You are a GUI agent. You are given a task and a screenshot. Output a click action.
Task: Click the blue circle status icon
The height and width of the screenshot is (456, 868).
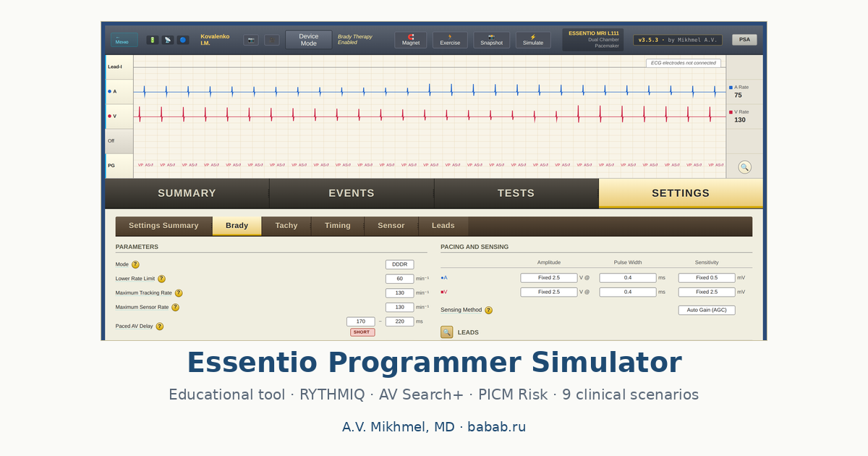183,40
